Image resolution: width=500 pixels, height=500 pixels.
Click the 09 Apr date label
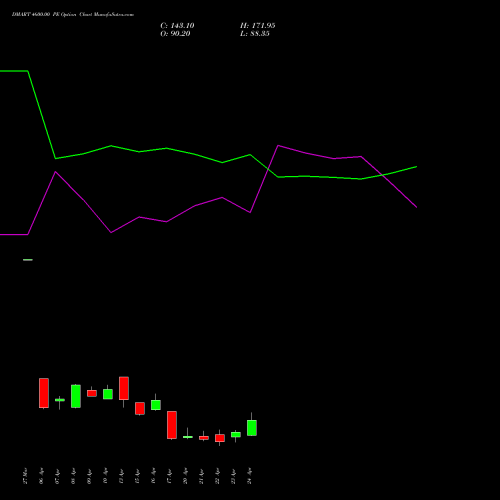coord(89,476)
